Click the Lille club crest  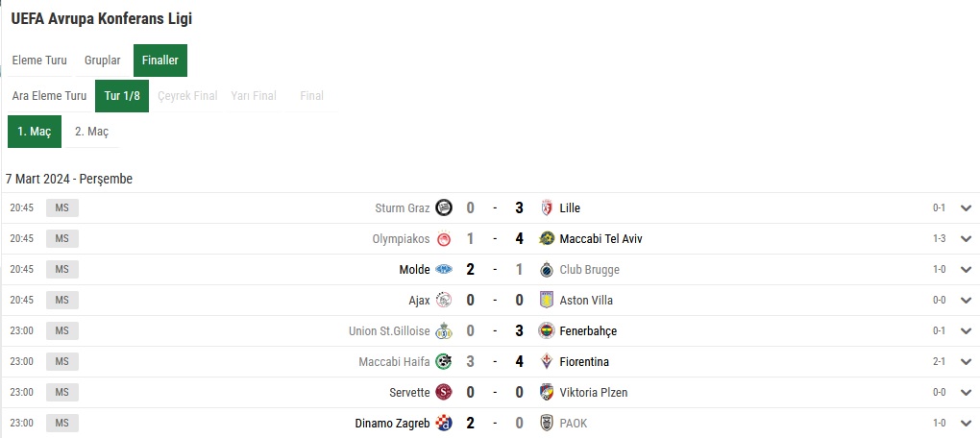coord(547,207)
